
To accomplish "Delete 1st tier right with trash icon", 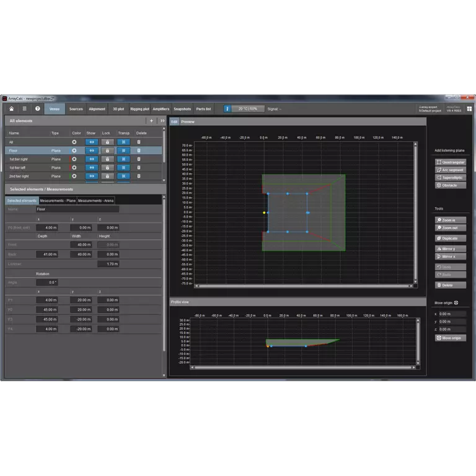I will (139, 159).
